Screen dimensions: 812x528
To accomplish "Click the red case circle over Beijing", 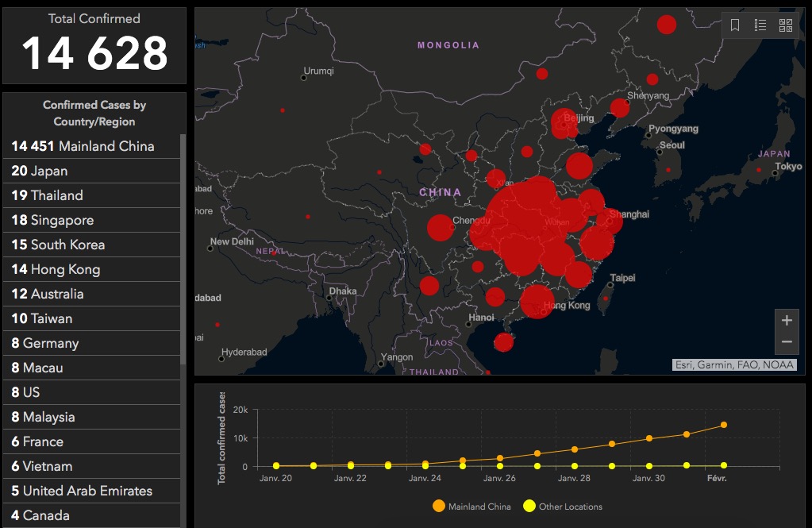I will point(564,121).
